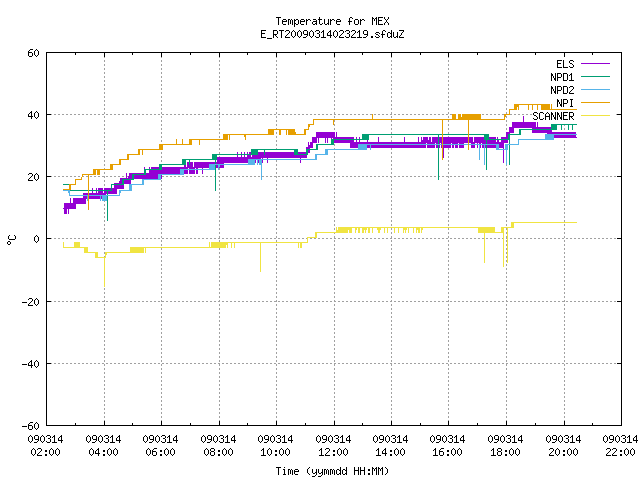This screenshot has width=640, height=480.
Task: Click the y-axis label 0
Action: (37, 239)
